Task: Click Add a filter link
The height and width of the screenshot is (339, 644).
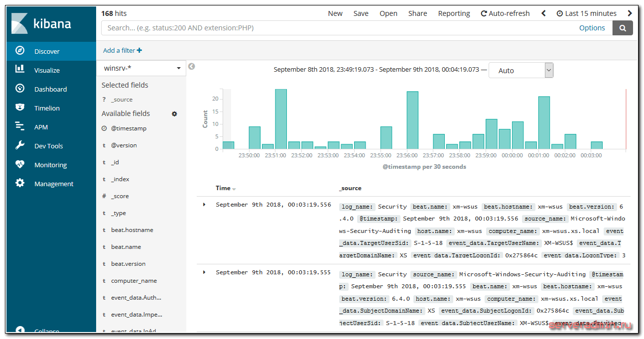Action: tap(123, 50)
